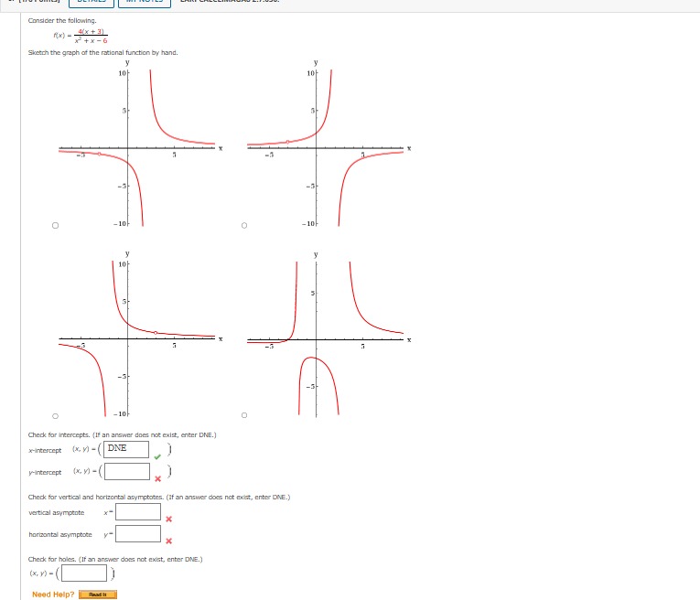The height and width of the screenshot is (600, 700).
Task: Click the red X beside horizontal asymptote
Action: point(168,541)
